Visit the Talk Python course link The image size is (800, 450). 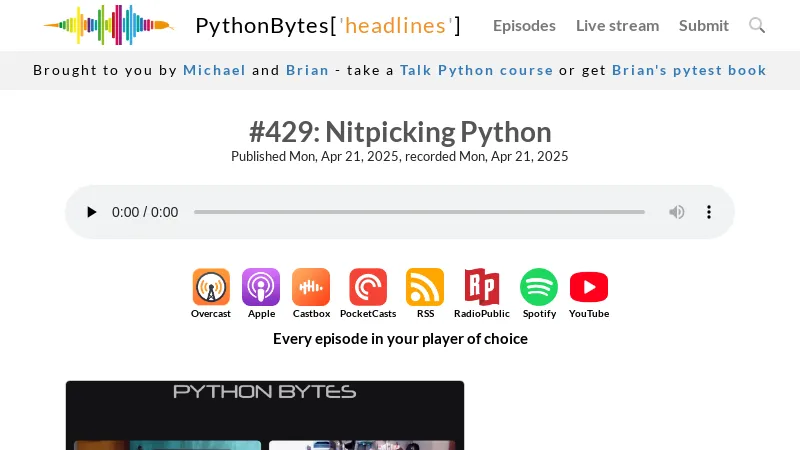tap(476, 70)
